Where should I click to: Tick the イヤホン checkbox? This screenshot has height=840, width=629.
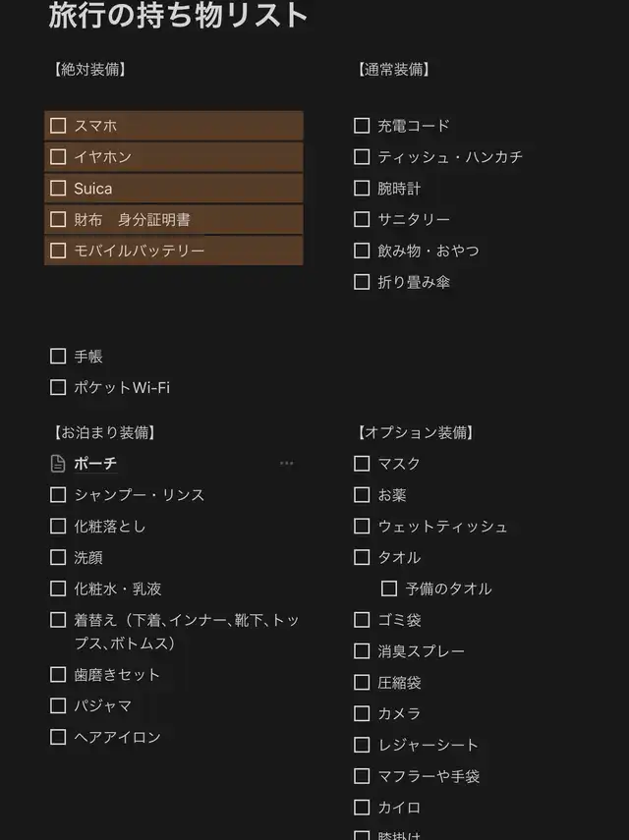(x=58, y=157)
